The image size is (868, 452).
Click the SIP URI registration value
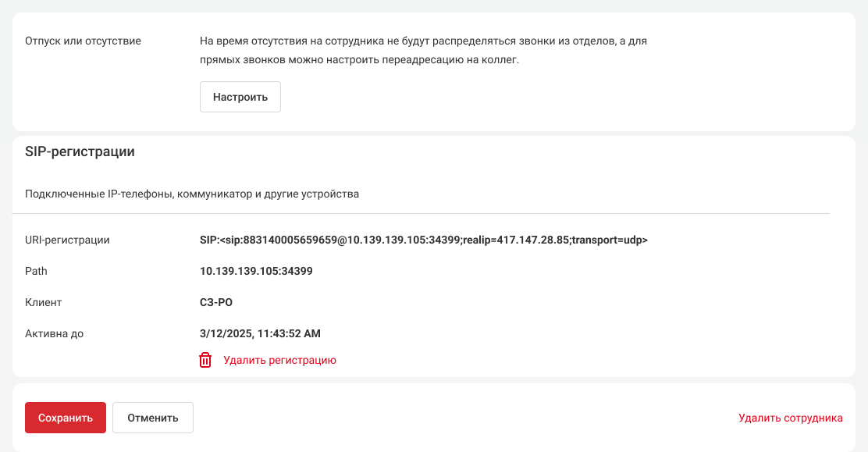pyautogui.click(x=424, y=240)
